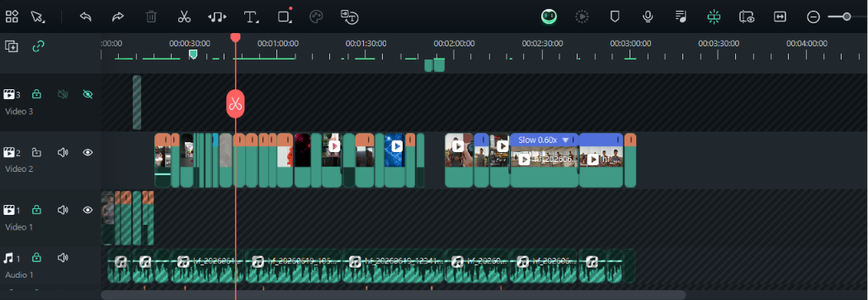Toggle the auto-link chain icon

38,46
